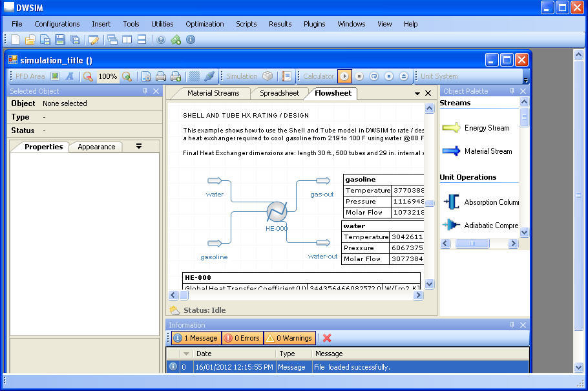Create a new simulation file
Viewport: 588px width, 391px height.
click(16, 39)
